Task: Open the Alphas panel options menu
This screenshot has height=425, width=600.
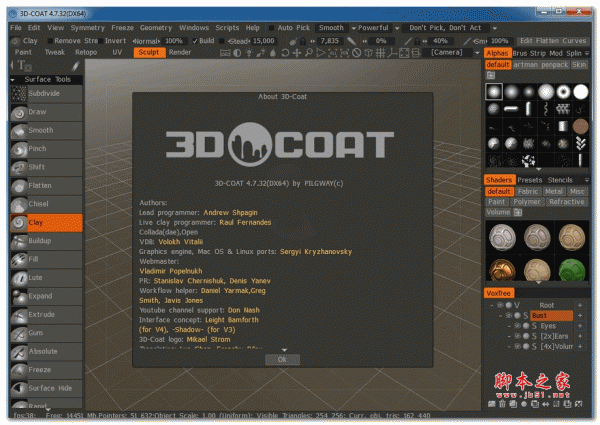Action: pos(587,53)
